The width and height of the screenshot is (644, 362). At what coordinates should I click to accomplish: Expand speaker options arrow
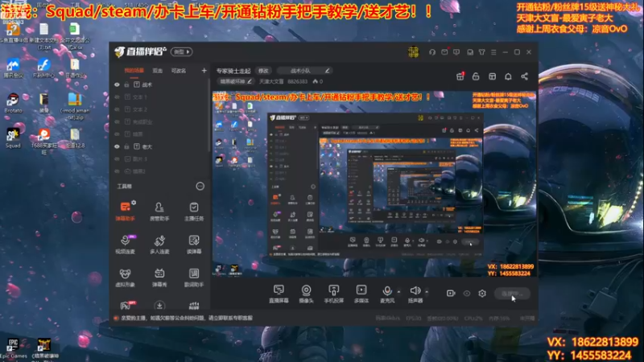point(427,292)
